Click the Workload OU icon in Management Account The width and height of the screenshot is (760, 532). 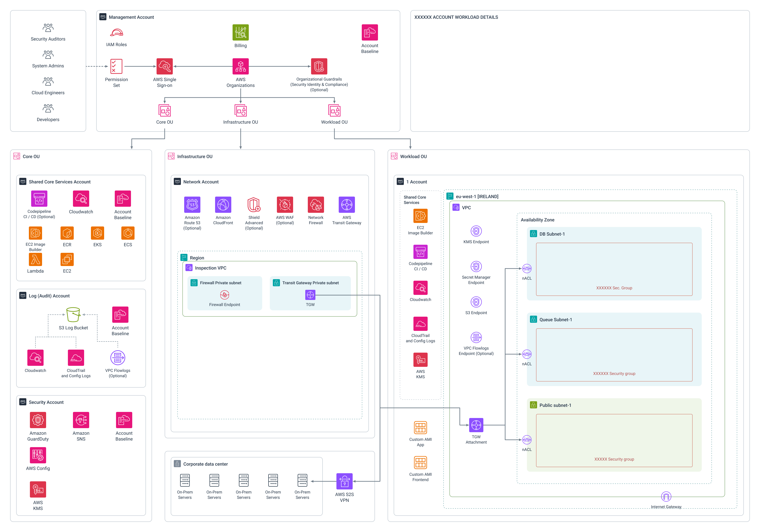(334, 110)
